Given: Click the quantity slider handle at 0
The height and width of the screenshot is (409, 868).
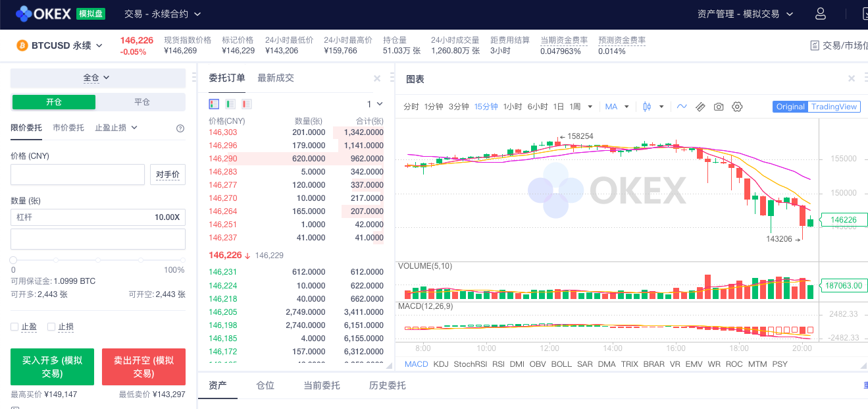Looking at the screenshot, I should tap(13, 260).
